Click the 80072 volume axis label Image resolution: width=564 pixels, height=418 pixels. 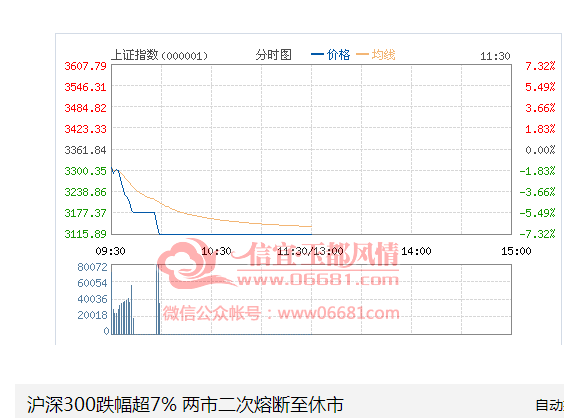[x=92, y=267]
